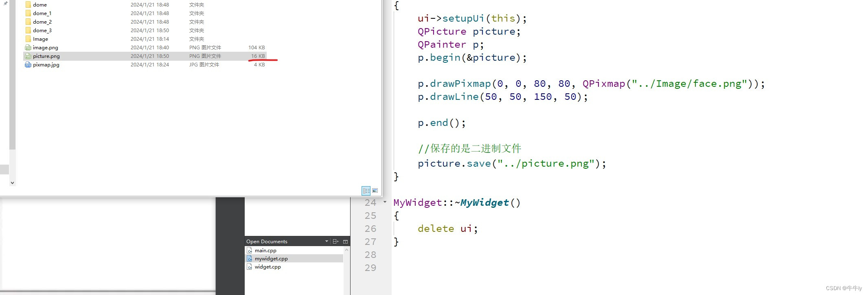This screenshot has height=295, width=868.
Task: Click the dome_3 folder icon
Action: tap(28, 30)
